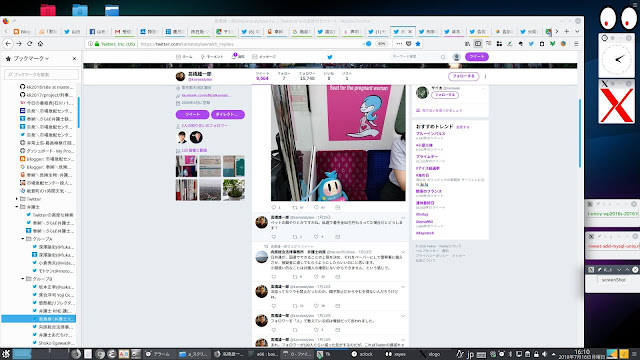Click the Tweets count 9,564 tab
This screenshot has height=360, width=640.
point(262,76)
